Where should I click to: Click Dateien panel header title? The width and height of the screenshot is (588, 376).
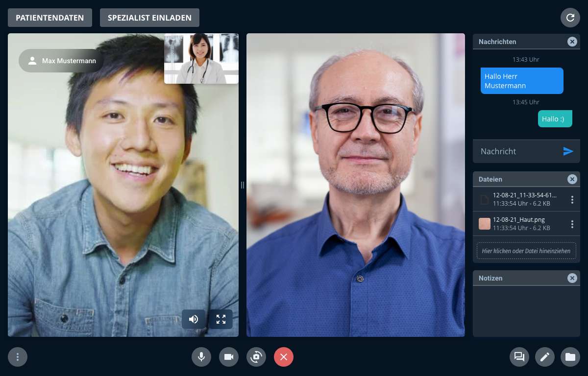pos(490,179)
